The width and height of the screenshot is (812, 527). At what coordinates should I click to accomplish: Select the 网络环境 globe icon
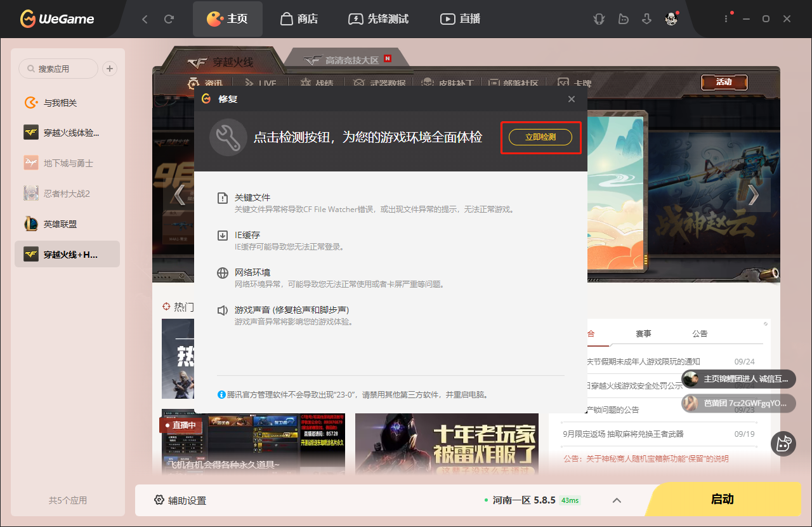click(223, 273)
